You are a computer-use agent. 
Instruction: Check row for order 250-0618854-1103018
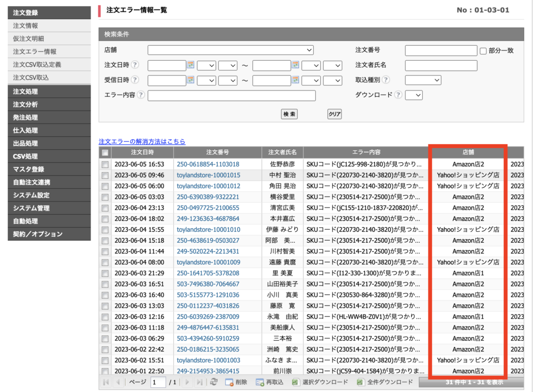click(x=105, y=165)
